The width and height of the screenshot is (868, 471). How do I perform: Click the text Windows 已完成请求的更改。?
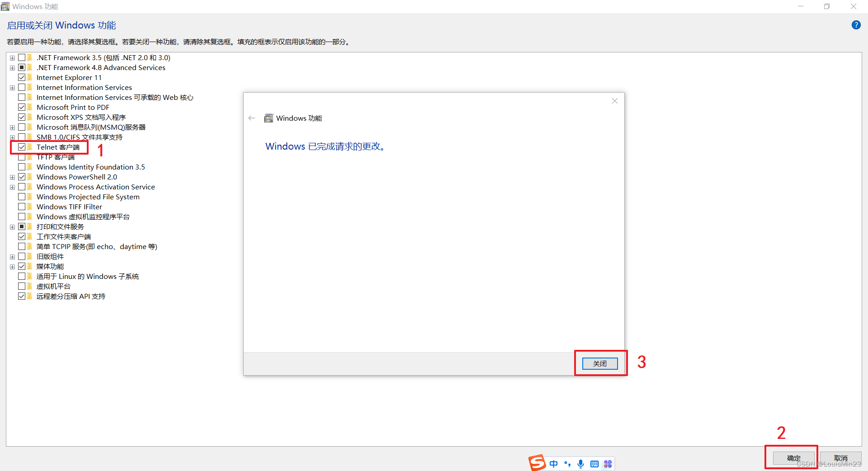[x=326, y=146]
